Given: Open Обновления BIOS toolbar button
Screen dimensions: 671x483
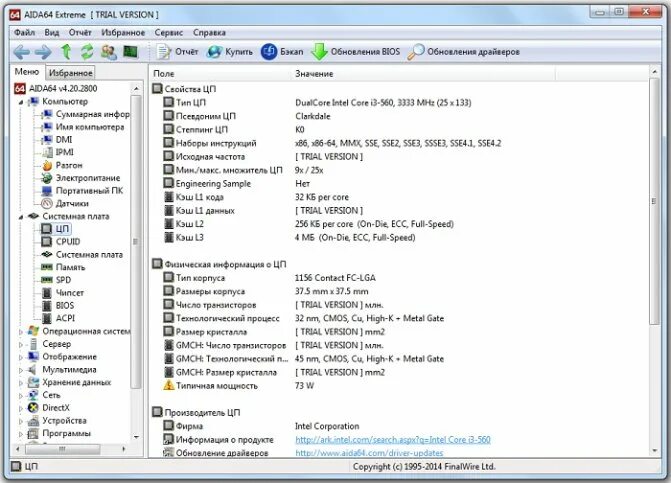Looking at the screenshot, I should pos(356,52).
